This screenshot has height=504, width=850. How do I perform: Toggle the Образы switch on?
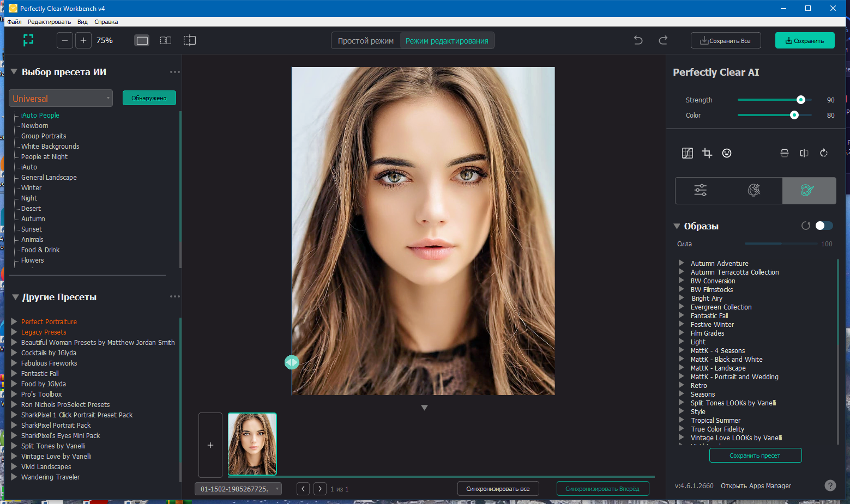pos(824,226)
